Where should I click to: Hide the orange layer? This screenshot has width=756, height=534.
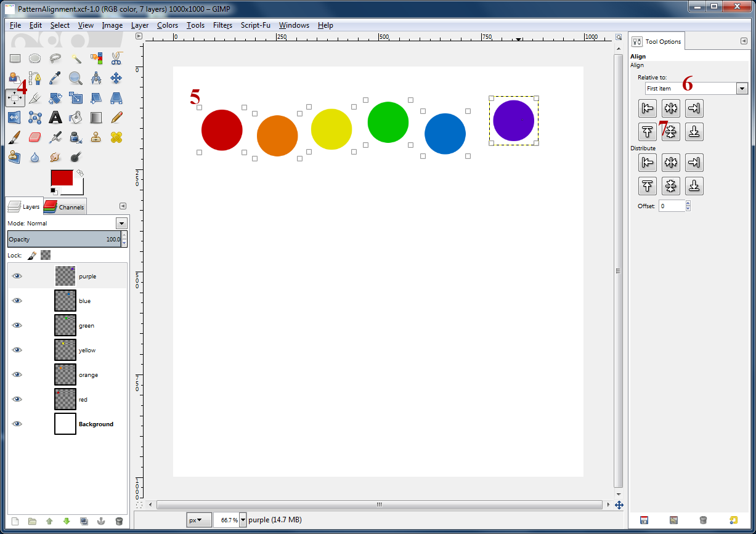[x=17, y=374]
